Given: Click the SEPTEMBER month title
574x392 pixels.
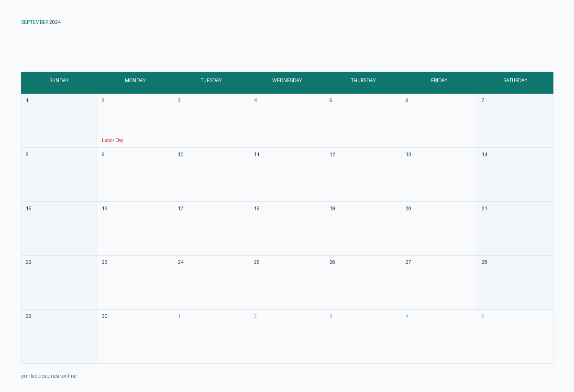Looking at the screenshot, I should 35,22.
